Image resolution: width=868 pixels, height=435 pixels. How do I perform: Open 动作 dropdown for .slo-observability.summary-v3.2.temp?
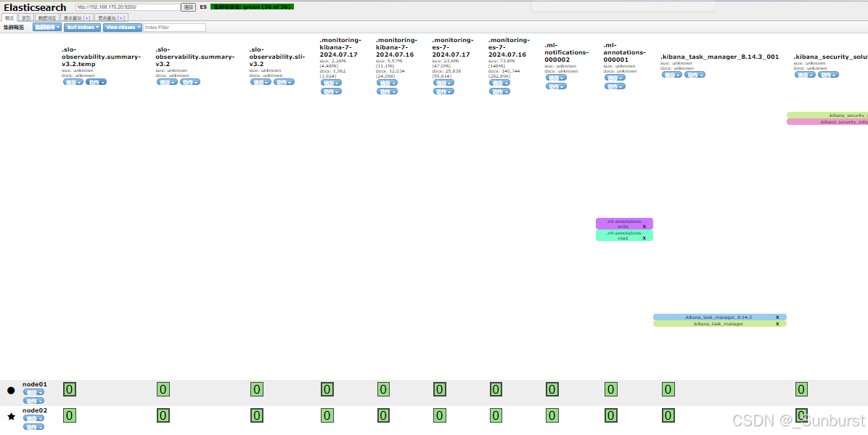tap(96, 82)
